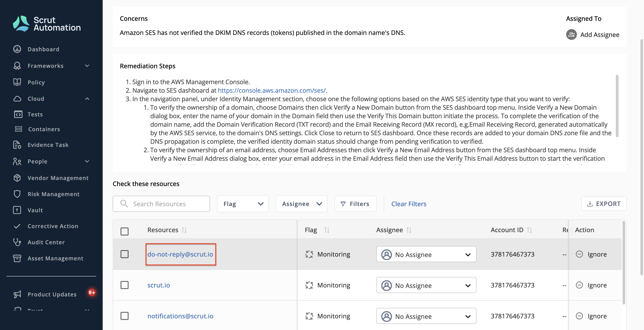Click the Ignore icon for do-not-reply@scrut.io
Image resolution: width=644 pixels, height=330 pixels.
click(579, 254)
